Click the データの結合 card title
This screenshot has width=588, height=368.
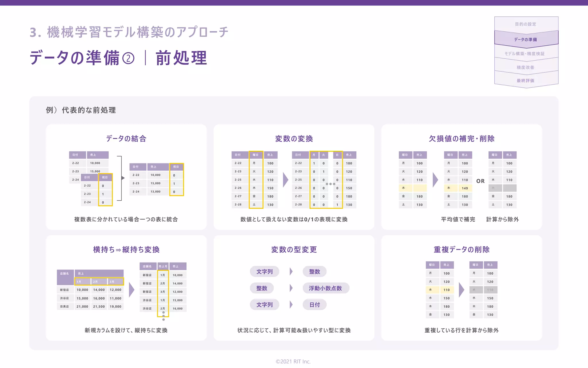(126, 139)
